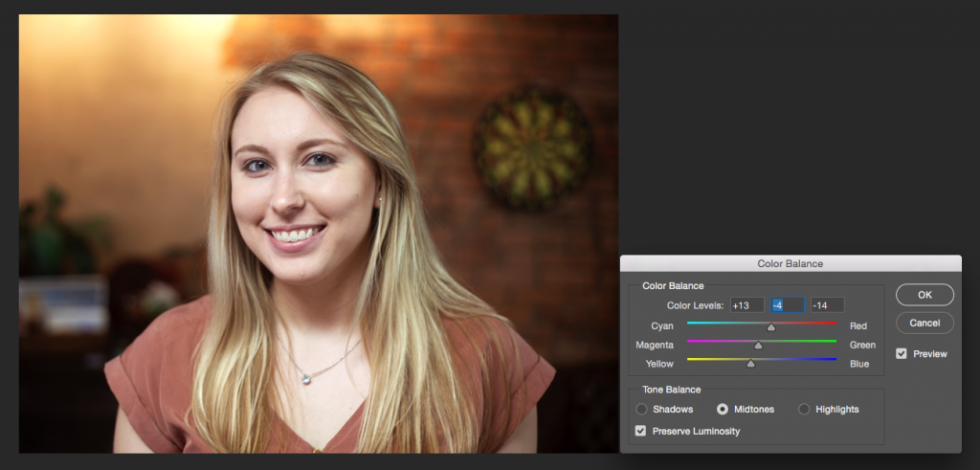The width and height of the screenshot is (980, 470).
Task: Toggle the Preview checkbox
Action: click(902, 353)
